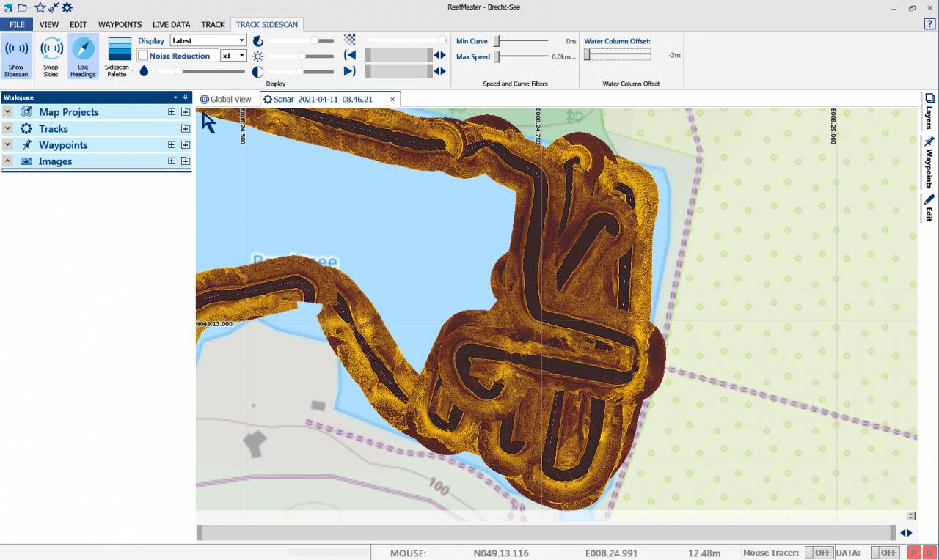Image resolution: width=939 pixels, height=560 pixels.
Task: Open the x1 noise reduction multiplier dropdown
Action: click(x=233, y=56)
